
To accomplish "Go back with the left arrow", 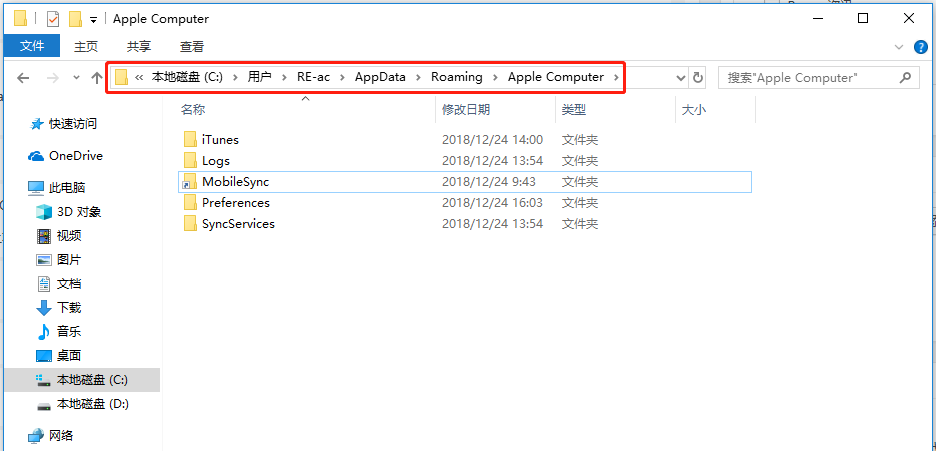I will pos(23,78).
